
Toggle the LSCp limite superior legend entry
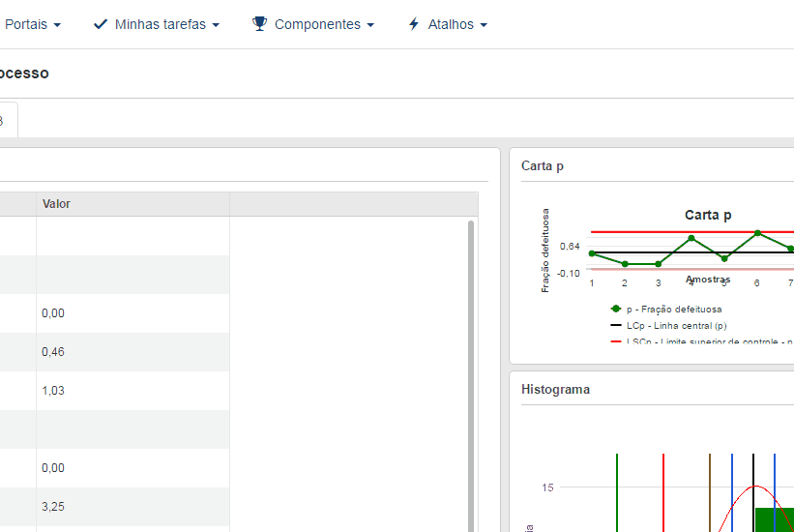pyautogui.click(x=702, y=341)
